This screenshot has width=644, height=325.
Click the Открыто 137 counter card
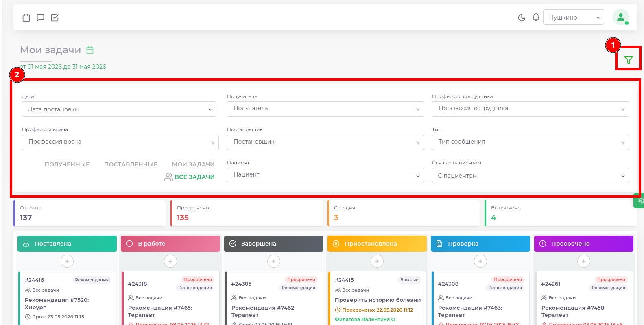coord(90,213)
